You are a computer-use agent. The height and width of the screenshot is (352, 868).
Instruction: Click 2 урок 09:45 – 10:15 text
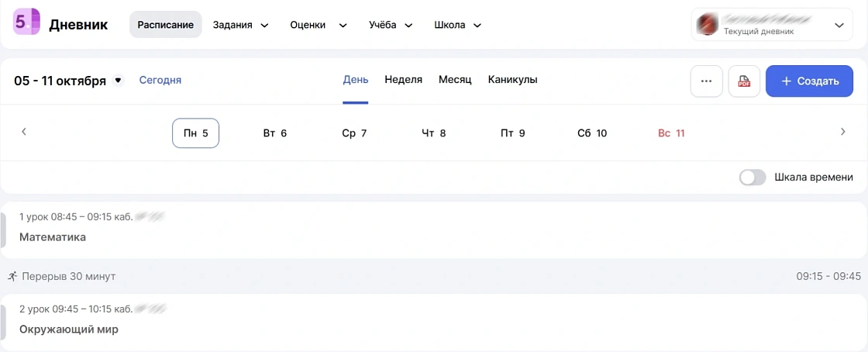pos(69,309)
